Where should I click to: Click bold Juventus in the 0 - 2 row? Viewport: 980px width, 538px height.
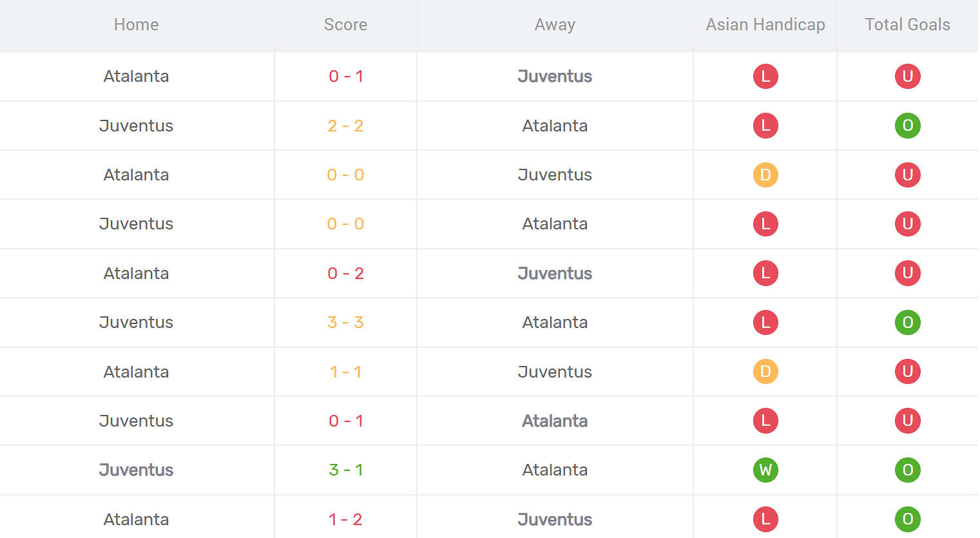(555, 273)
